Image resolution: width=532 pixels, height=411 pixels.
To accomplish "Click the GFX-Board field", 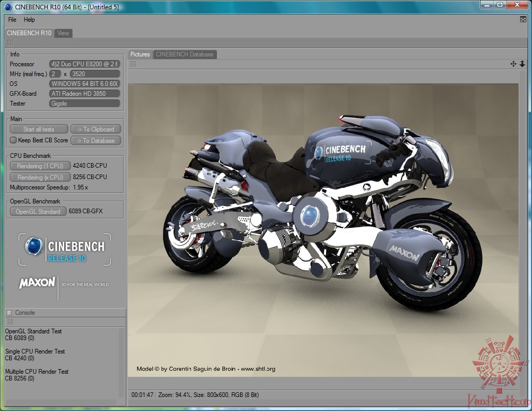I will point(84,93).
